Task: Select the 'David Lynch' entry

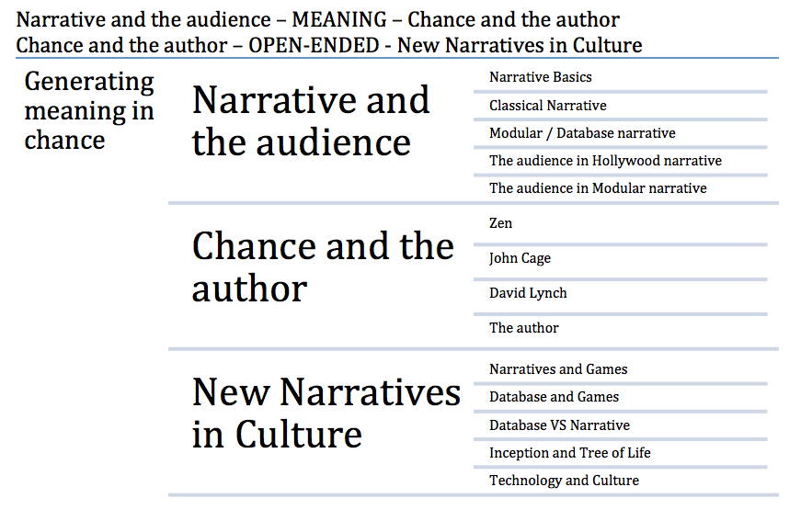Action: tap(528, 293)
